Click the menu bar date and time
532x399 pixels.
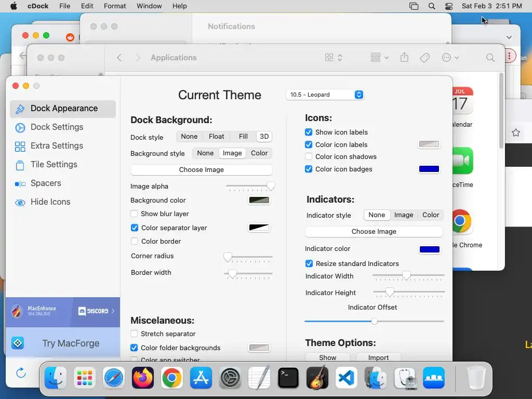point(491,6)
